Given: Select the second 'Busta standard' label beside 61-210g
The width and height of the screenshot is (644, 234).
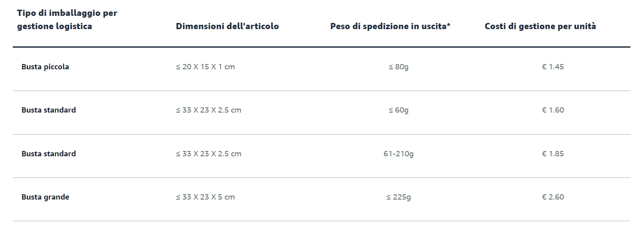Looking at the screenshot, I should [49, 154].
